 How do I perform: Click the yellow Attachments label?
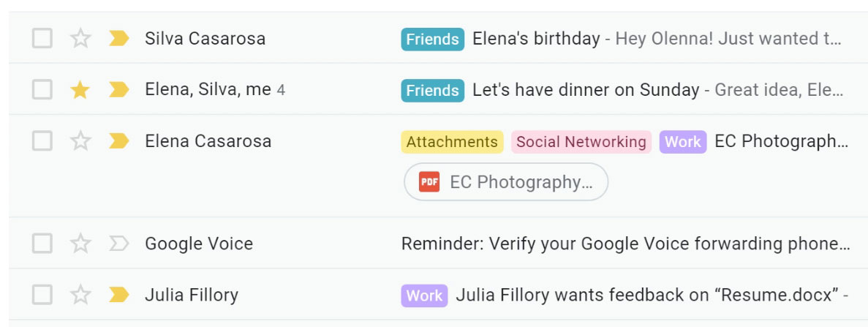coord(452,142)
